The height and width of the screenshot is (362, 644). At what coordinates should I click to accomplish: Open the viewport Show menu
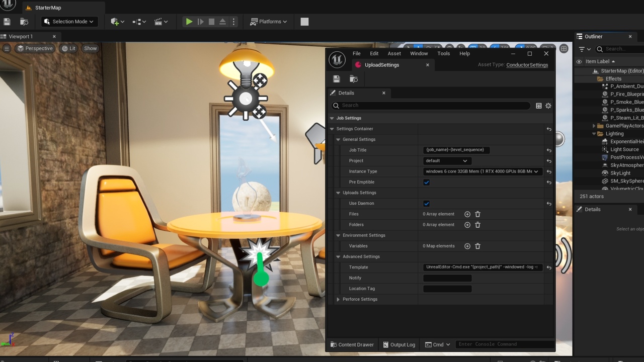(91, 48)
